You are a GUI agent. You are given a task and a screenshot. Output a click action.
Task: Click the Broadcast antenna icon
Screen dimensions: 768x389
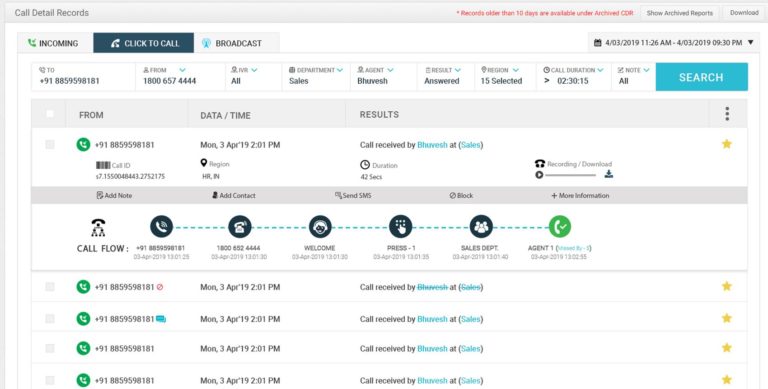tap(206, 43)
